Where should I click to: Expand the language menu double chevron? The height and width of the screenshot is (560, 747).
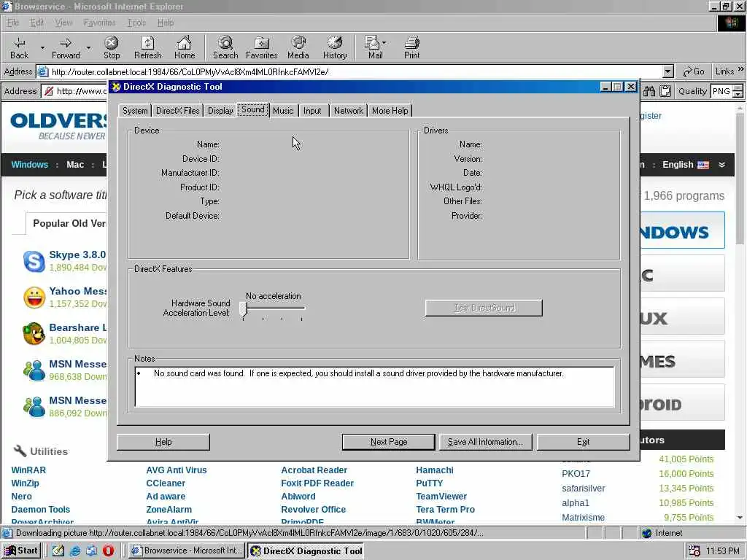coord(721,165)
